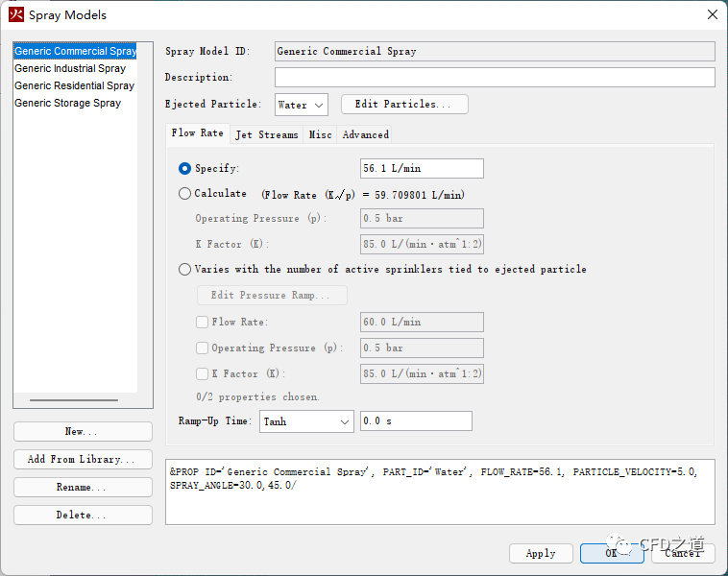Select the Calculate flow rate option
This screenshot has width=728, height=576.
185,194
